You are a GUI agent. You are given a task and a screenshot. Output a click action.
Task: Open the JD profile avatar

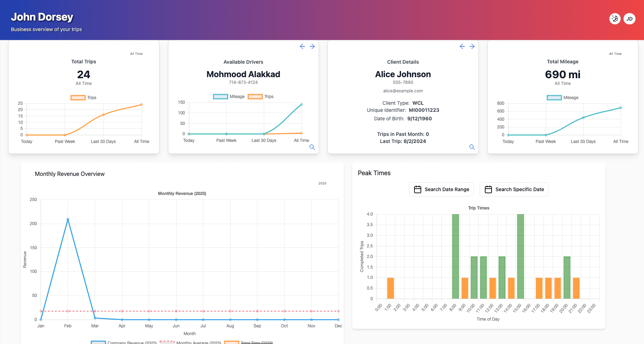(x=630, y=19)
